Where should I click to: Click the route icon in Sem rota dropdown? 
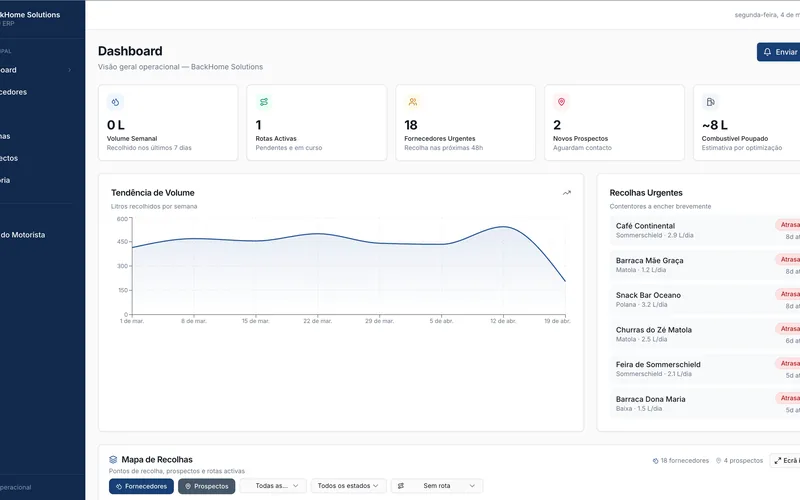click(401, 486)
